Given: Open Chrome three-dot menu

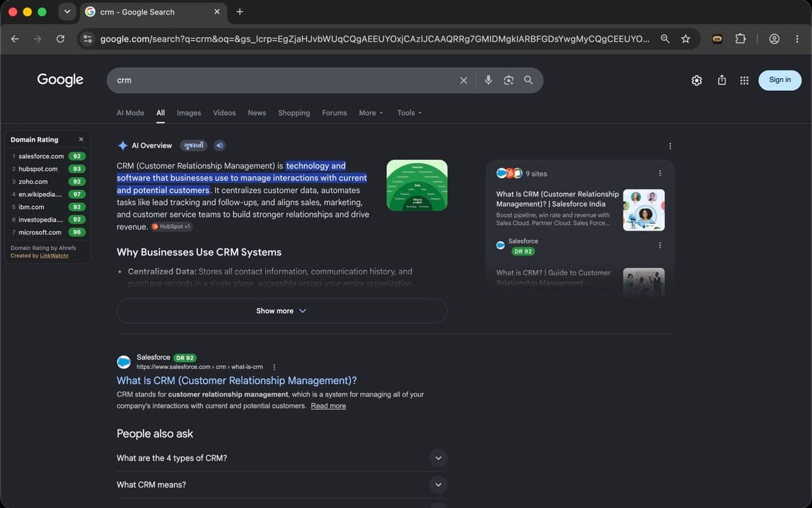Looking at the screenshot, I should 797,39.
